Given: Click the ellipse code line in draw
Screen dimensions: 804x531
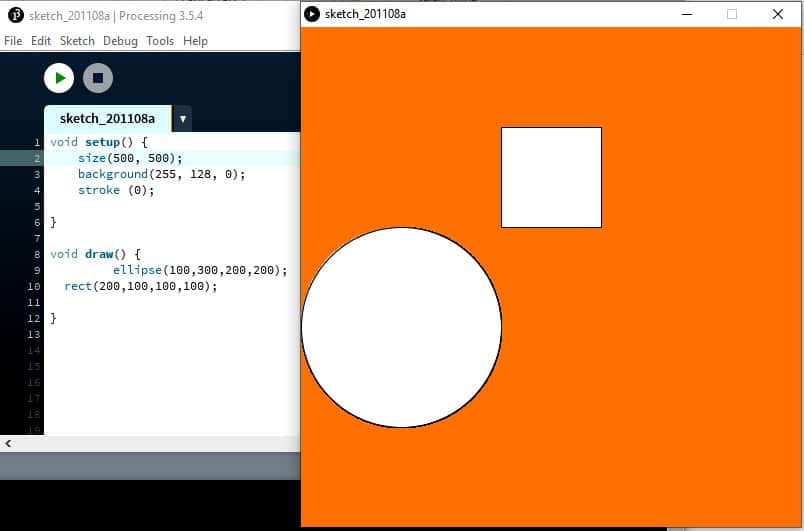Looking at the screenshot, I should (x=199, y=270).
